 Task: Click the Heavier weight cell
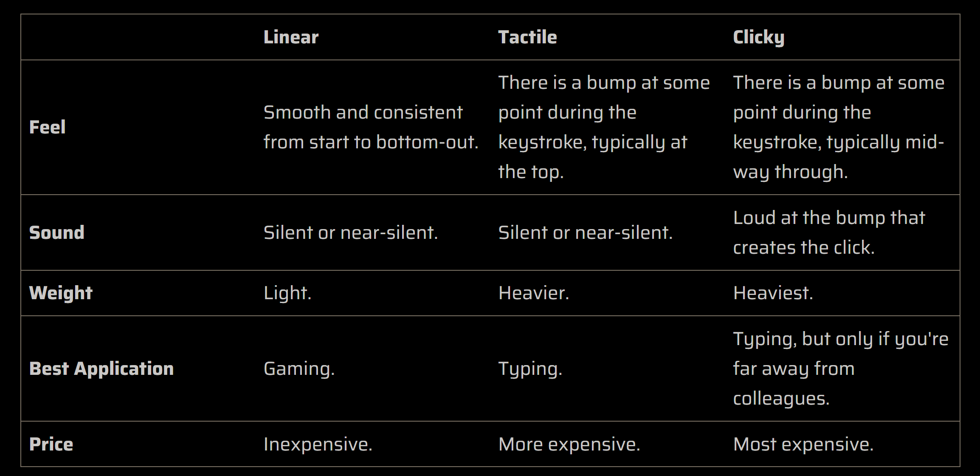pos(534,293)
